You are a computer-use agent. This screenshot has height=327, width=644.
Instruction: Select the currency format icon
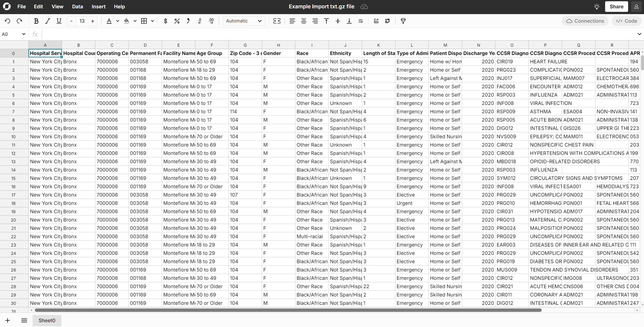click(166, 21)
